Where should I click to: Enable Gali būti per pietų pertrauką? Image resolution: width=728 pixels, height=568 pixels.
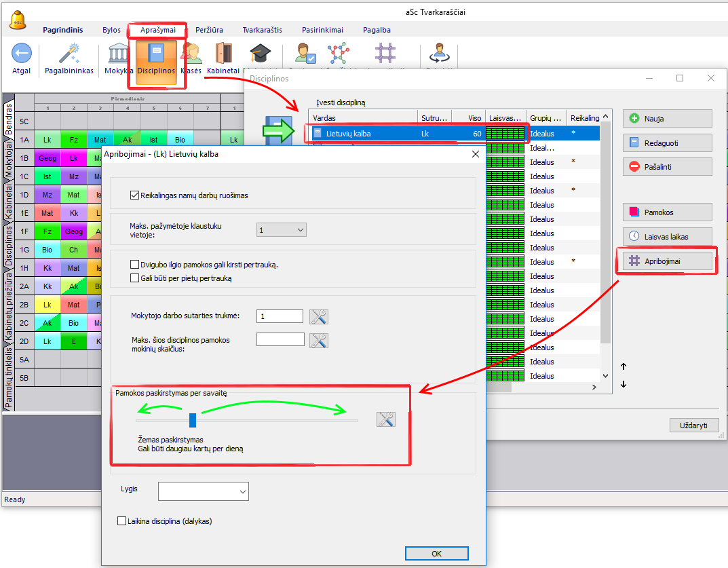point(134,278)
